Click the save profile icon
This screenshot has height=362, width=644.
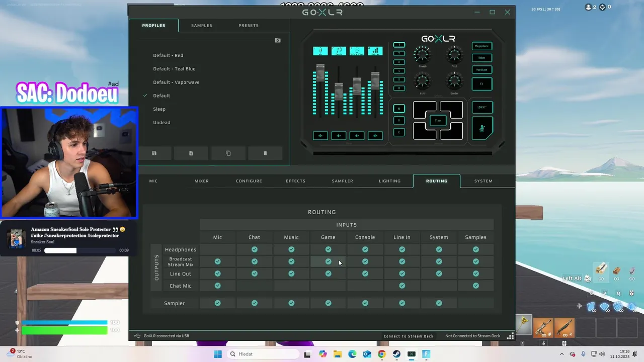click(x=154, y=153)
